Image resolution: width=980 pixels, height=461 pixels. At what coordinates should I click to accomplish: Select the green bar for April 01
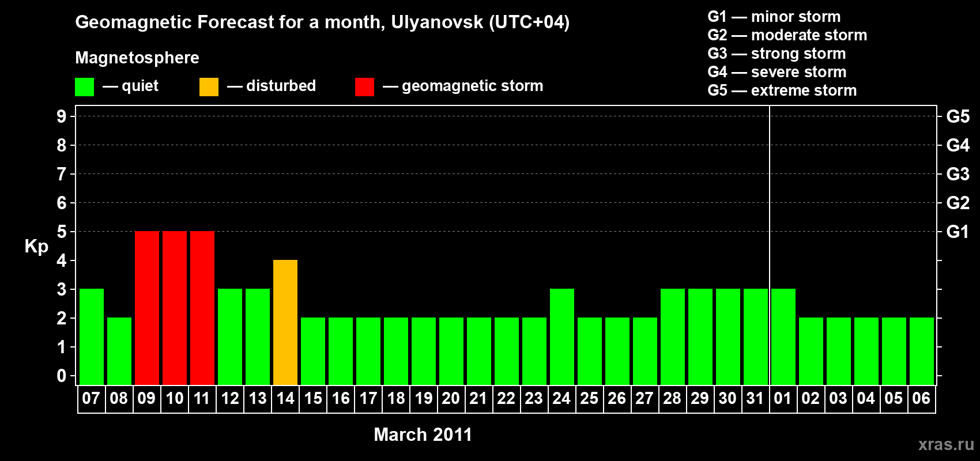783,337
